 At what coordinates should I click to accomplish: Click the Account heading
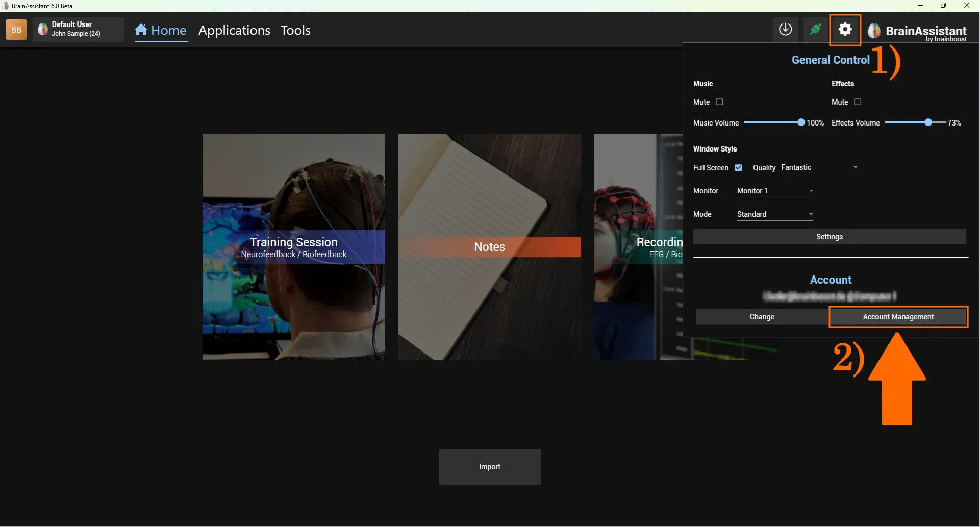click(x=831, y=280)
